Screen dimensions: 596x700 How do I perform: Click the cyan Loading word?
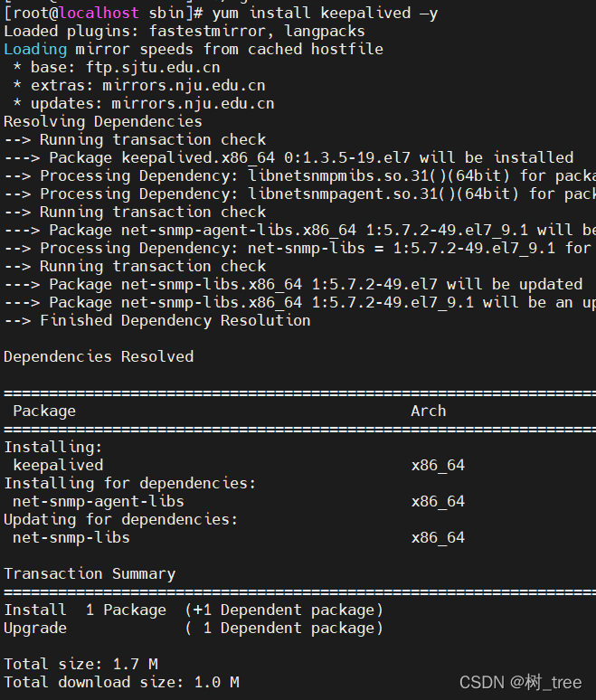tap(35, 50)
